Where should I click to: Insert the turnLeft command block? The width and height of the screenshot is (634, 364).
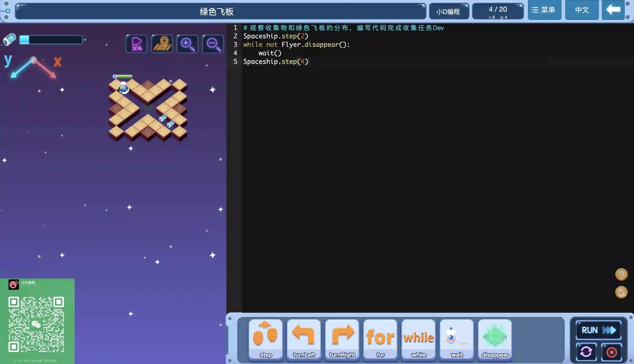(304, 339)
